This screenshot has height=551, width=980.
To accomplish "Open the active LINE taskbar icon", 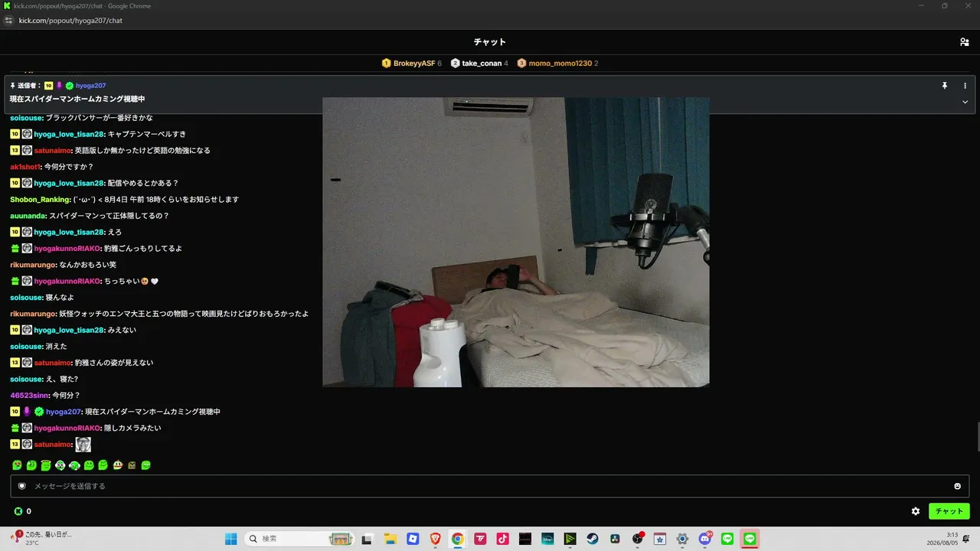I will pos(750,539).
